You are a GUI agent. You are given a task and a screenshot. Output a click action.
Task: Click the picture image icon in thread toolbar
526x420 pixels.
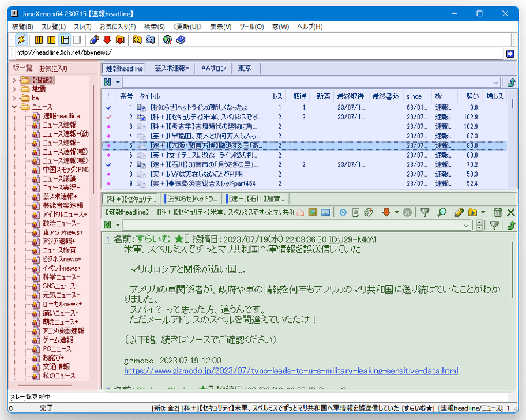pos(313,212)
